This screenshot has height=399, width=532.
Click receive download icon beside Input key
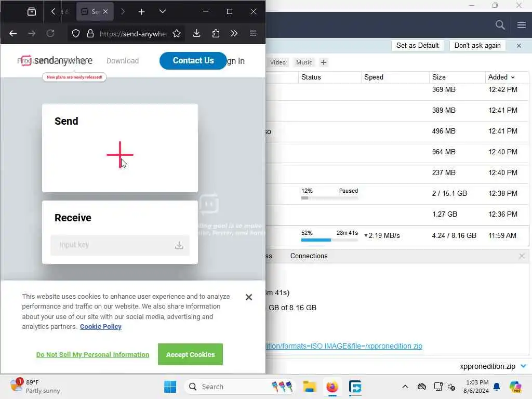click(x=179, y=245)
